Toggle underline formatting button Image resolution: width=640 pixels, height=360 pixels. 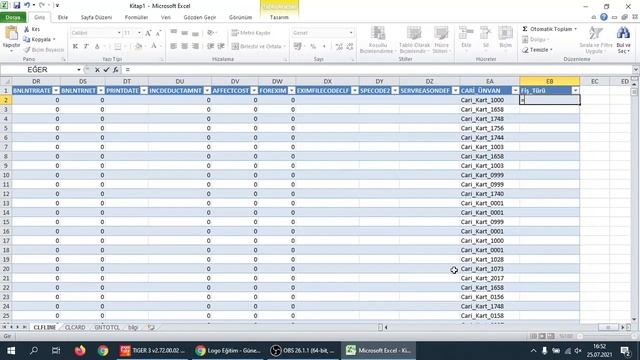coord(97,47)
